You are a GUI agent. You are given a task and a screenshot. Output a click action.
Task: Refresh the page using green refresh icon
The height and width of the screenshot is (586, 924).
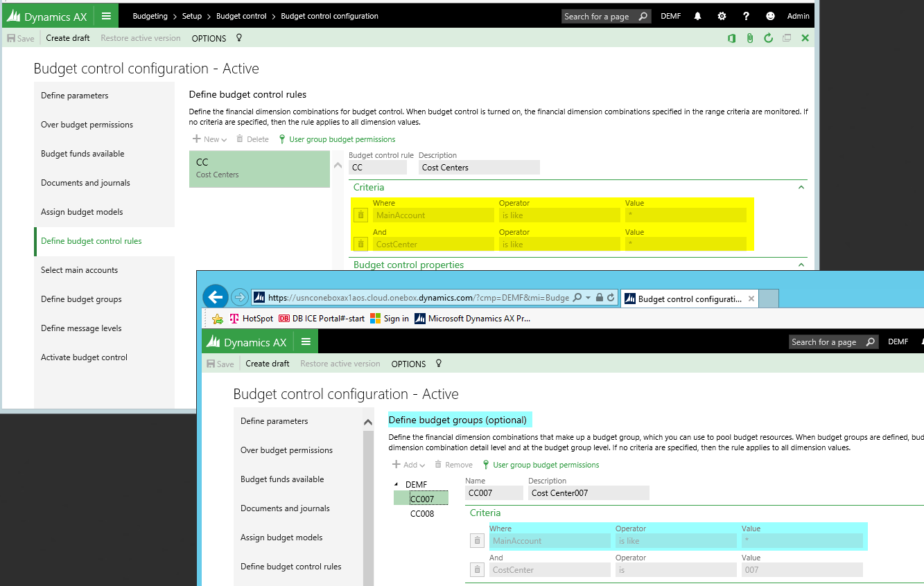(768, 38)
